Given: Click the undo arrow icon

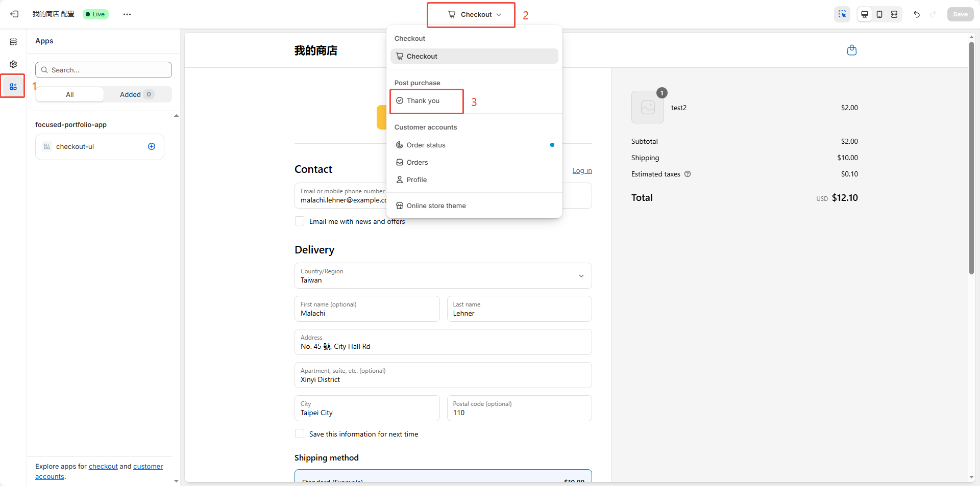Looking at the screenshot, I should [917, 14].
